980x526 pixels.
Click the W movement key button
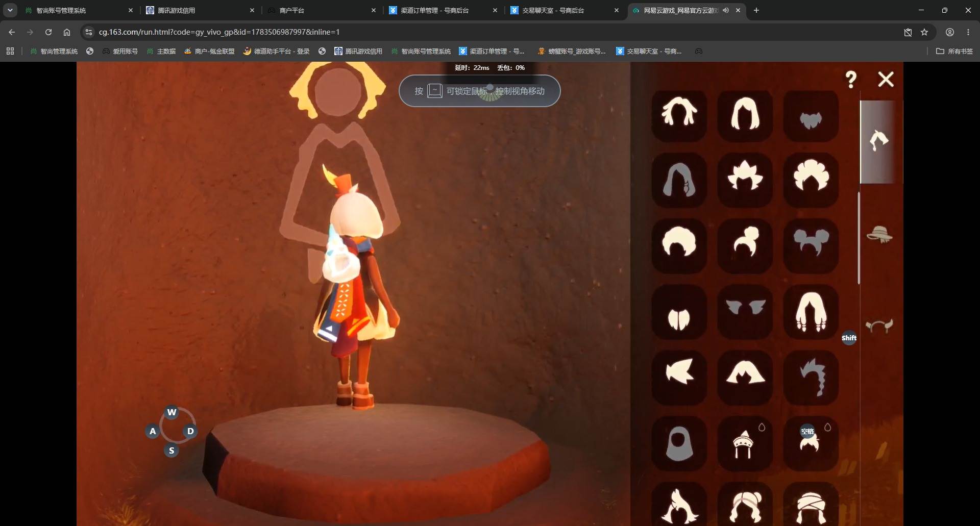(171, 412)
